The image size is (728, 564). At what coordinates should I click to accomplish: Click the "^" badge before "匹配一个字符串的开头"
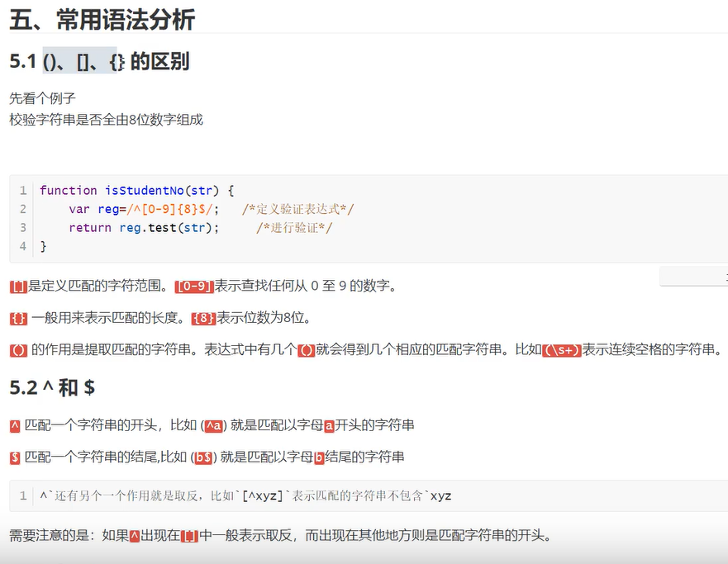15,426
